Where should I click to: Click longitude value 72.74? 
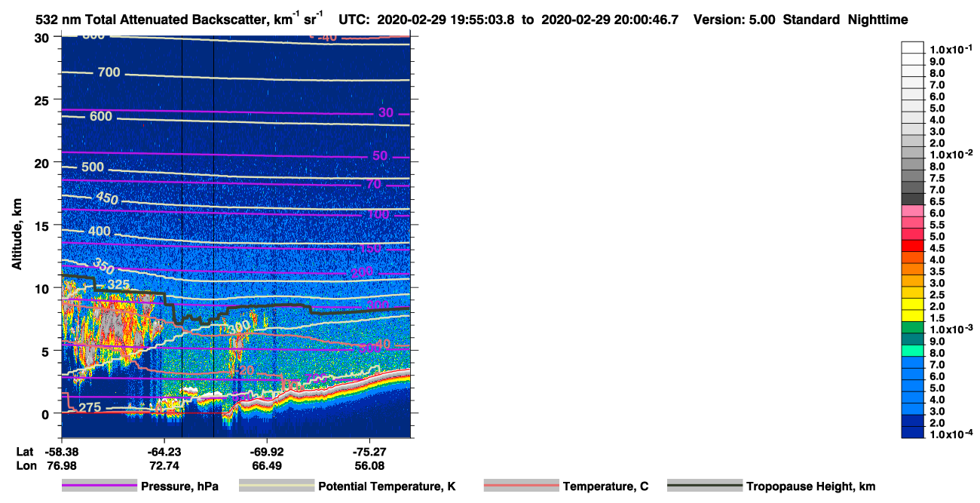click(164, 466)
